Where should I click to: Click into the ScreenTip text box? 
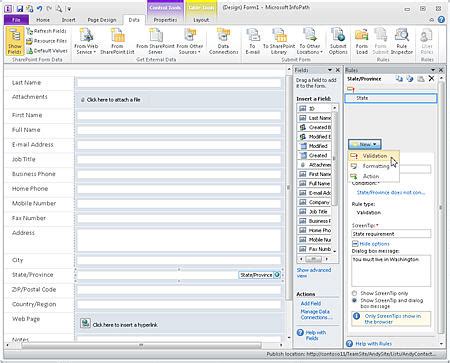(x=391, y=234)
